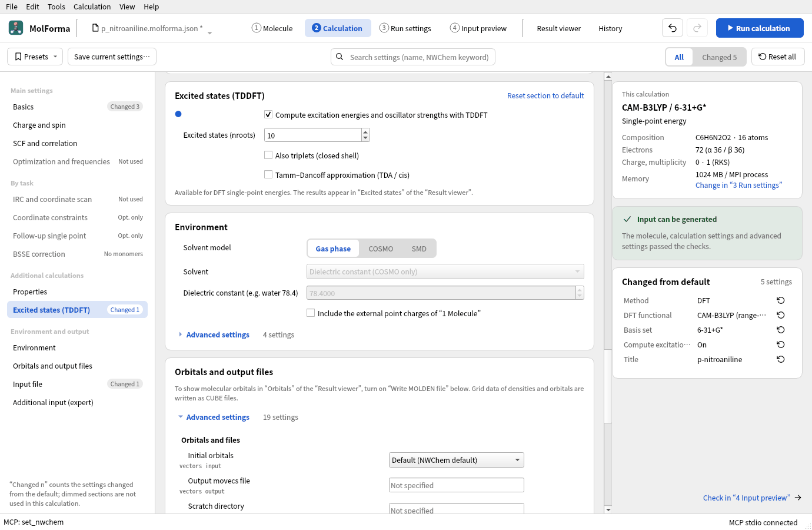Click the Search settings input field

pyautogui.click(x=413, y=57)
